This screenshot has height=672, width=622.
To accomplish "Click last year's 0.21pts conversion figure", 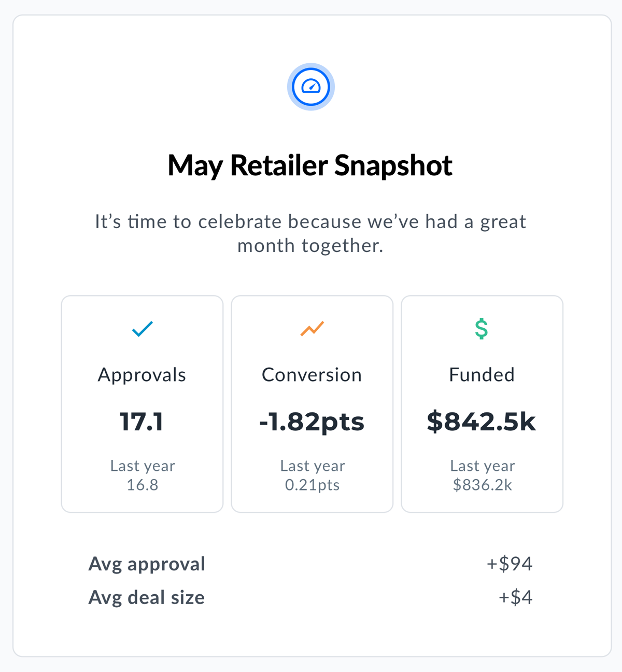I will [312, 485].
